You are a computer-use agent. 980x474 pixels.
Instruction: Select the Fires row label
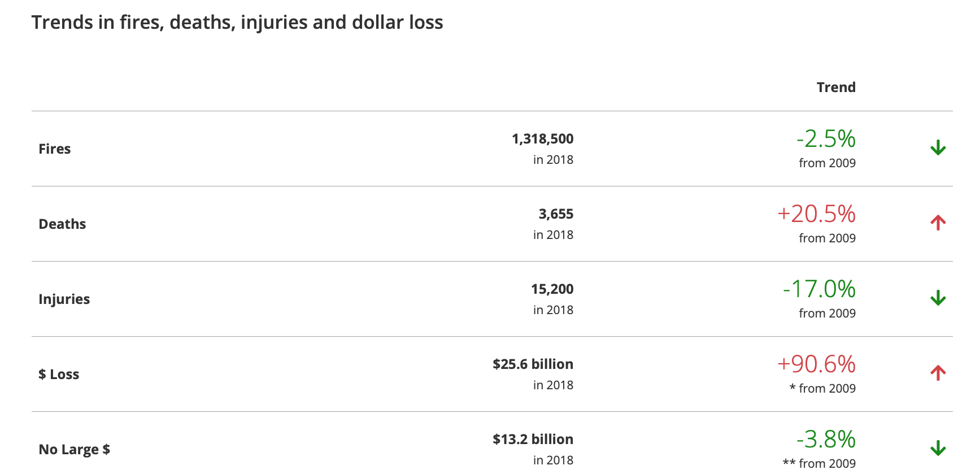[55, 149]
